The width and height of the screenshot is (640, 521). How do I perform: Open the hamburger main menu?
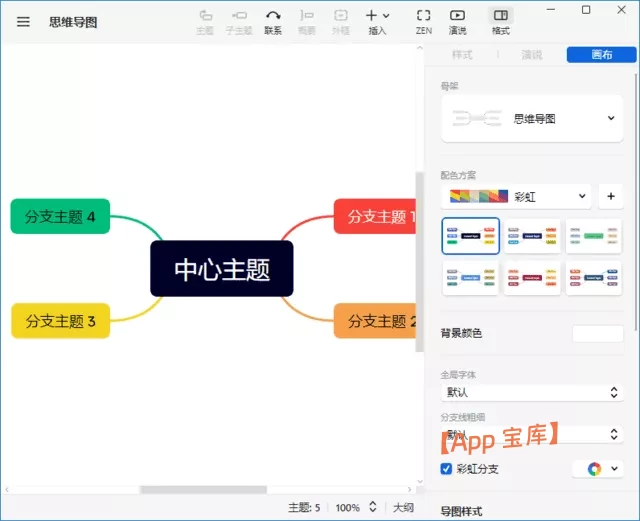tap(23, 22)
